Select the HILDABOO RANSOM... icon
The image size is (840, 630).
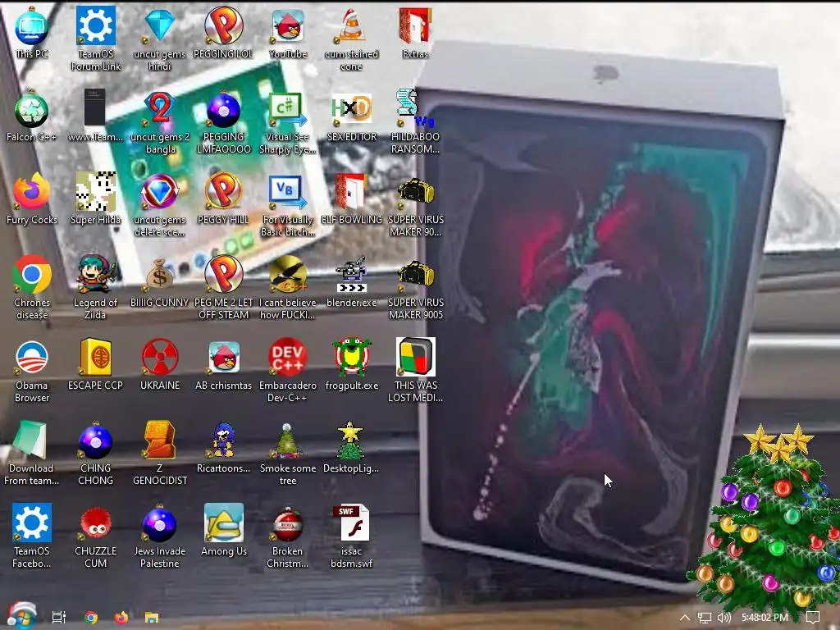415,122
